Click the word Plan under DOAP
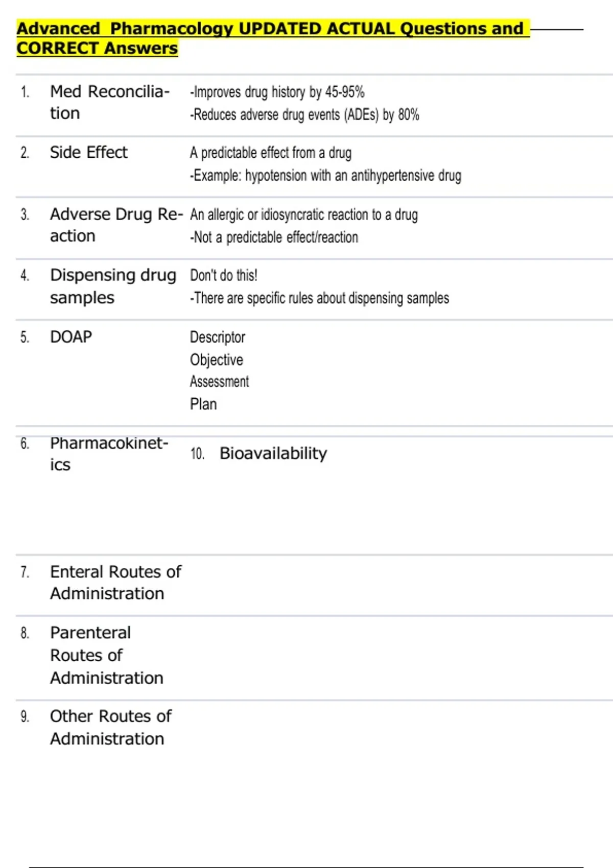613x868 pixels. pos(203,404)
